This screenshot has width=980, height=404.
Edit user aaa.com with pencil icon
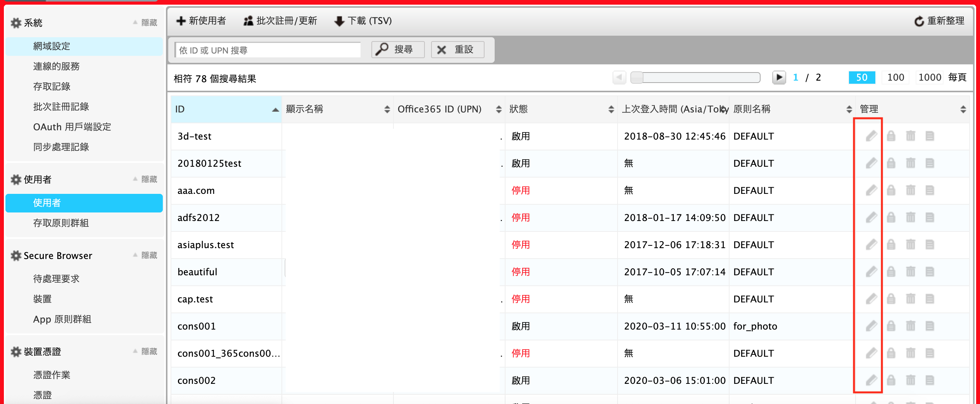point(871,190)
